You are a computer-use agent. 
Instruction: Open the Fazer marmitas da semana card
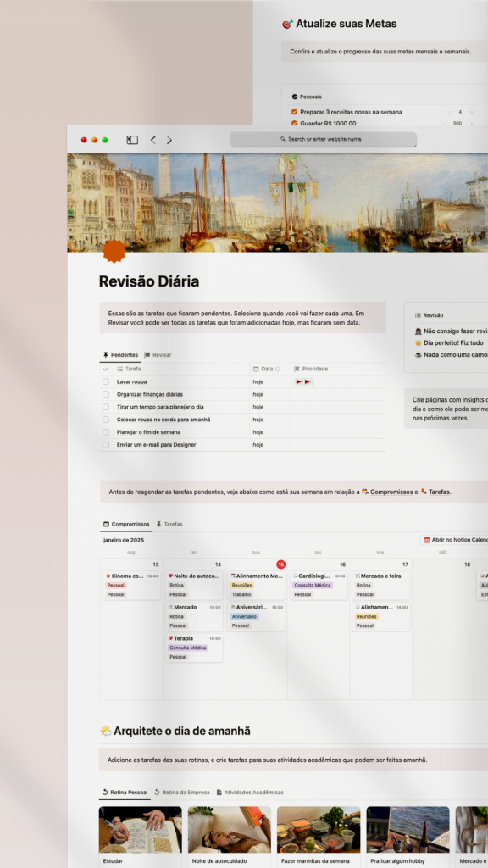pos(319,836)
